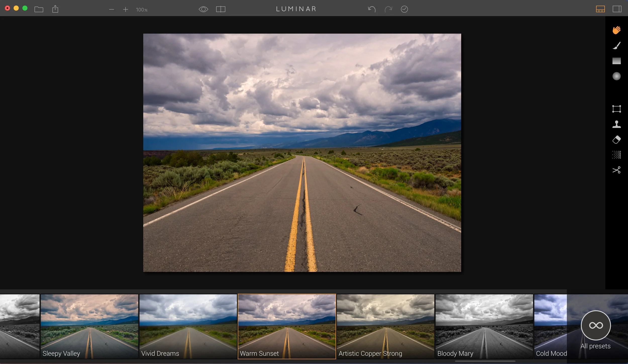Select the Crop scissors tool
The height and width of the screenshot is (364, 628).
(x=616, y=170)
